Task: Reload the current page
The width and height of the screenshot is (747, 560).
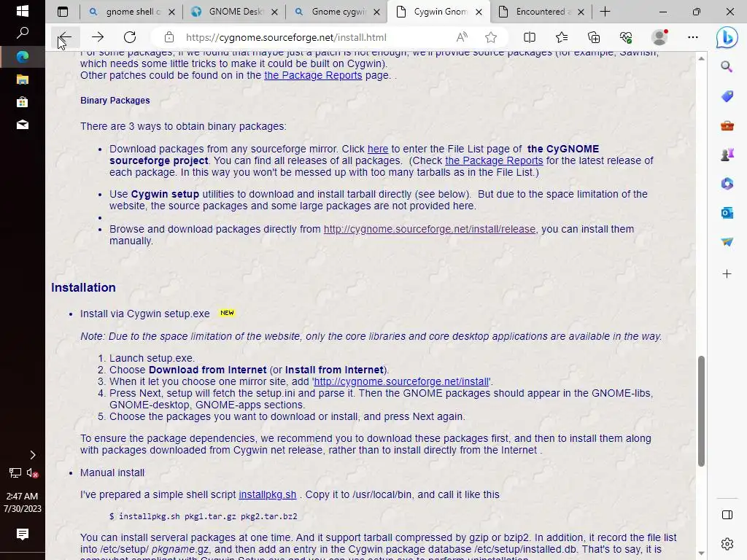Action: point(130,37)
